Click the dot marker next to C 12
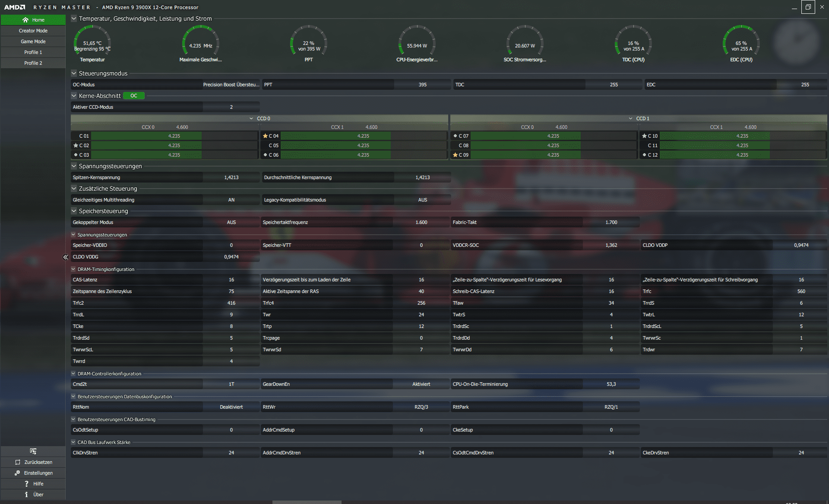829x504 pixels. point(644,155)
